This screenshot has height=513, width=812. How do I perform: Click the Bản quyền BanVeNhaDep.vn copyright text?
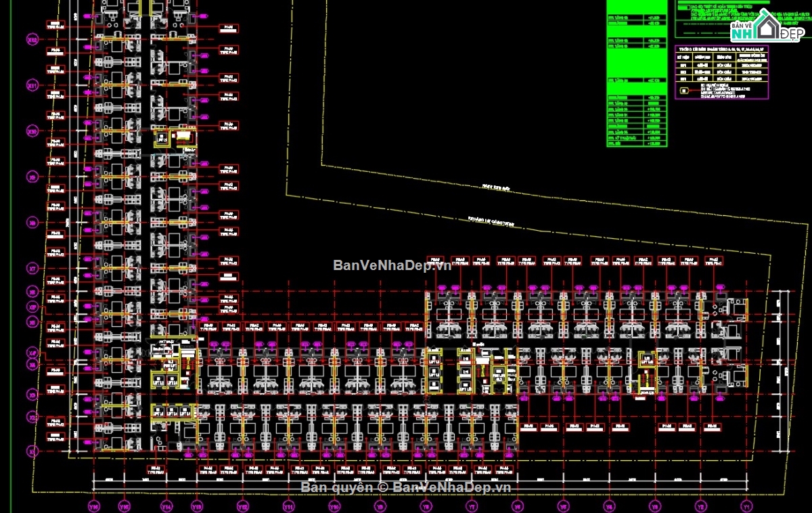[x=406, y=487]
